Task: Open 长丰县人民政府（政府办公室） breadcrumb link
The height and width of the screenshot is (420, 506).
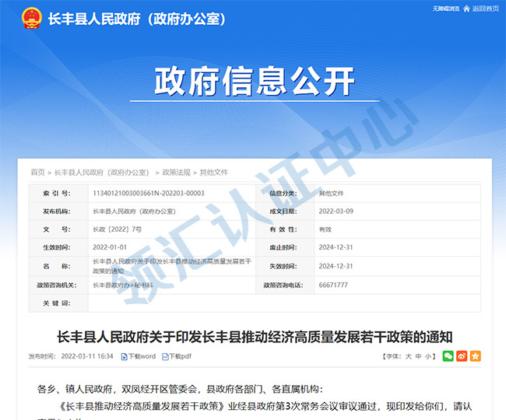Action: [x=102, y=173]
